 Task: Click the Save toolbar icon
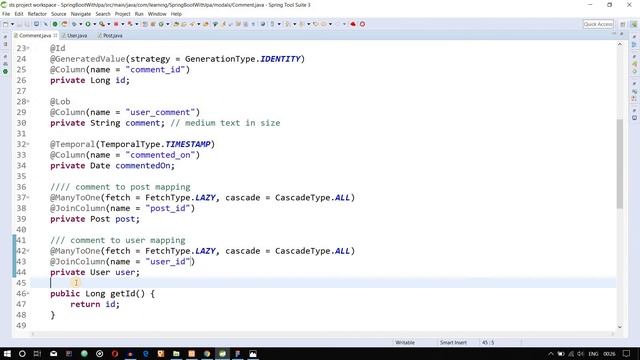(19, 24)
